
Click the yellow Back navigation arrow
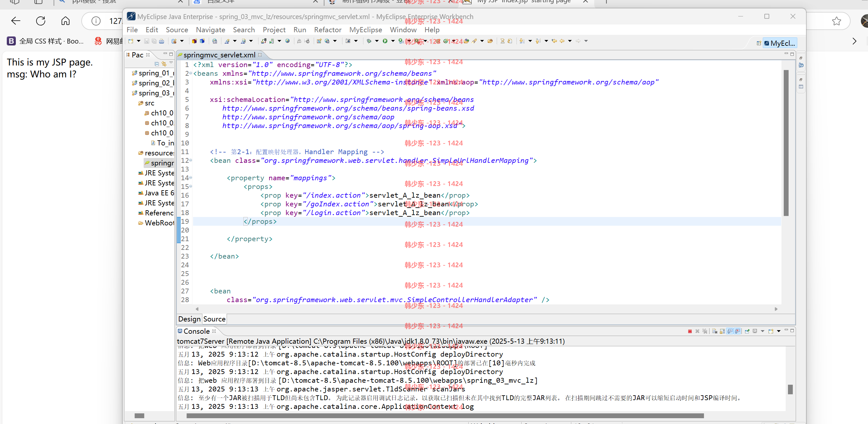tap(562, 41)
